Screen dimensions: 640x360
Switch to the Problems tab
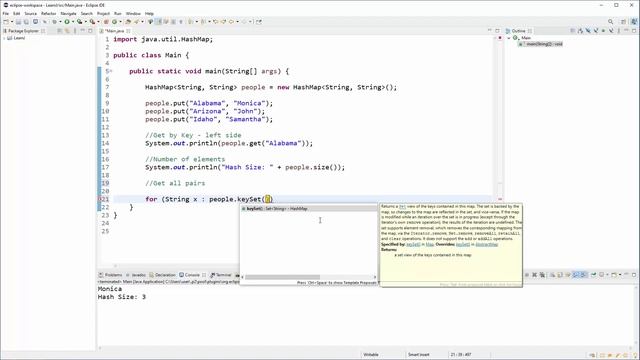click(111, 275)
